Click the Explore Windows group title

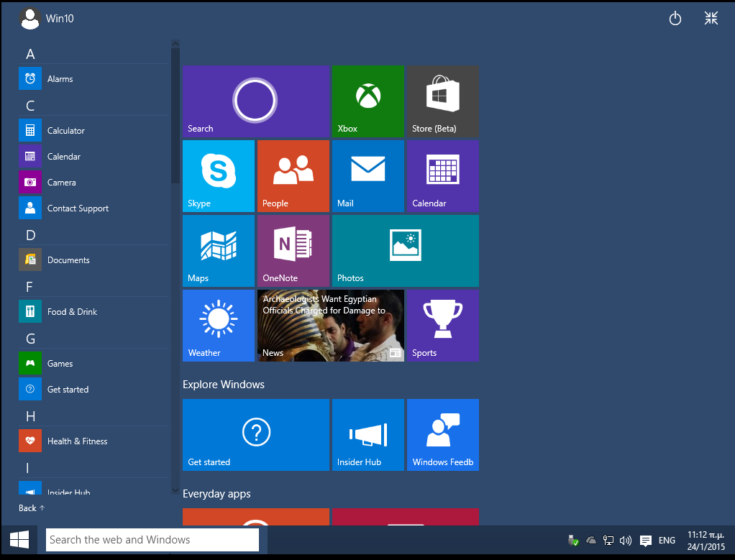(224, 385)
